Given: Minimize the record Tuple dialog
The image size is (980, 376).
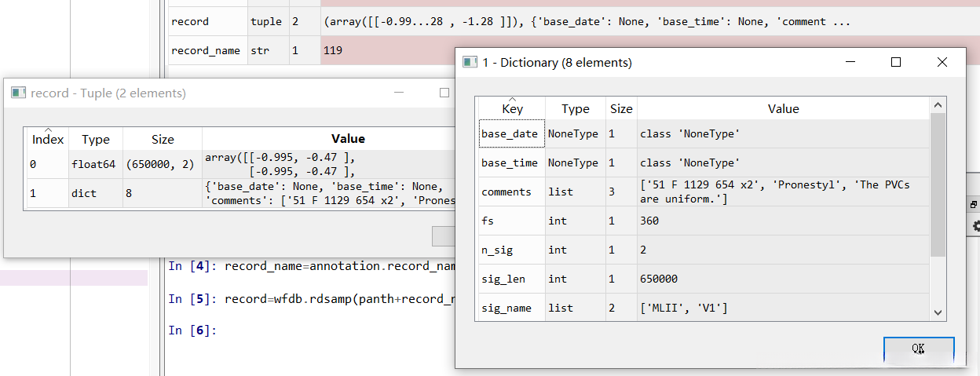Looking at the screenshot, I should [397, 93].
